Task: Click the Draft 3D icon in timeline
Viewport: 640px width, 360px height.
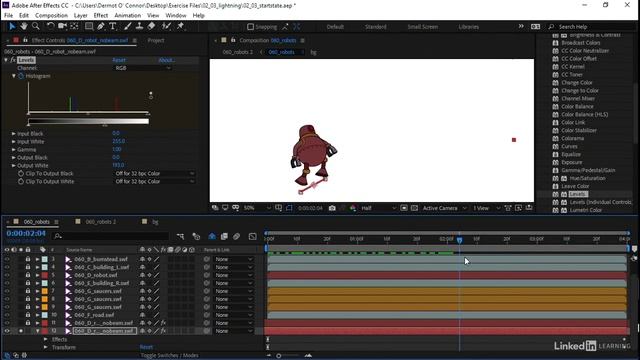Action: pos(196,236)
